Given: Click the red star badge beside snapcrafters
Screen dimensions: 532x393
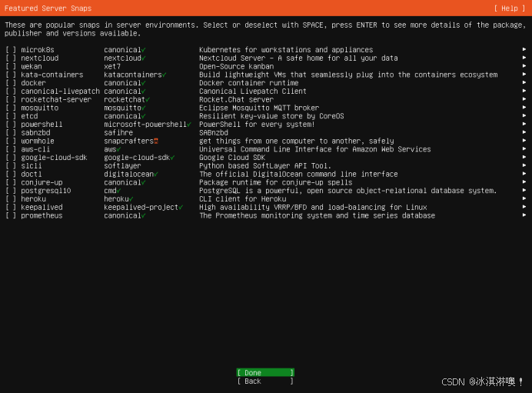Looking at the screenshot, I should pyautogui.click(x=156, y=142).
